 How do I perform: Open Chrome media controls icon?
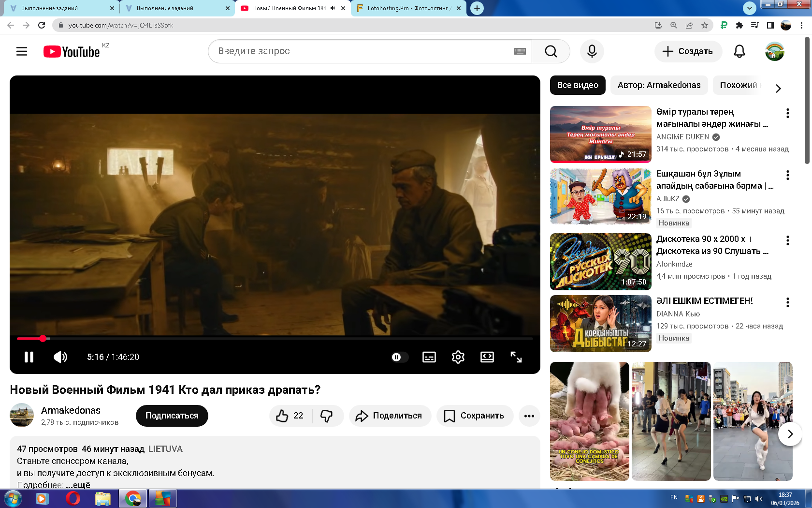[755, 25]
